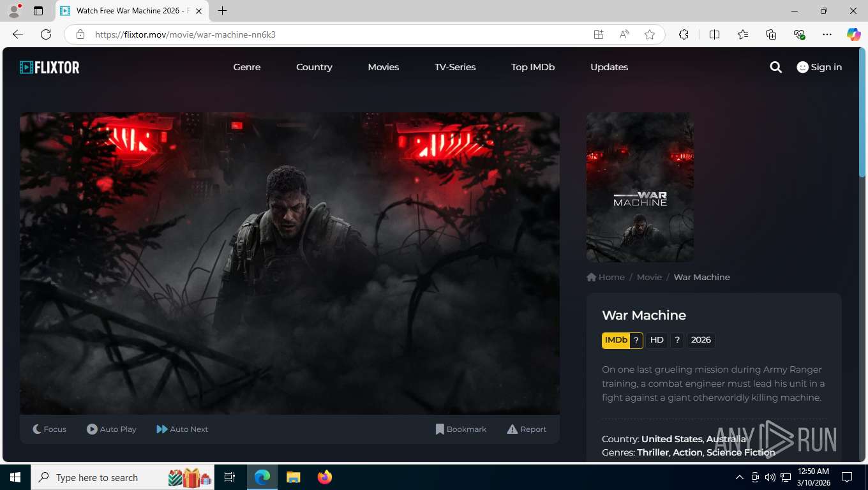This screenshot has width=868, height=490.
Task: Open the Extensions puzzle icon
Action: (684, 34)
